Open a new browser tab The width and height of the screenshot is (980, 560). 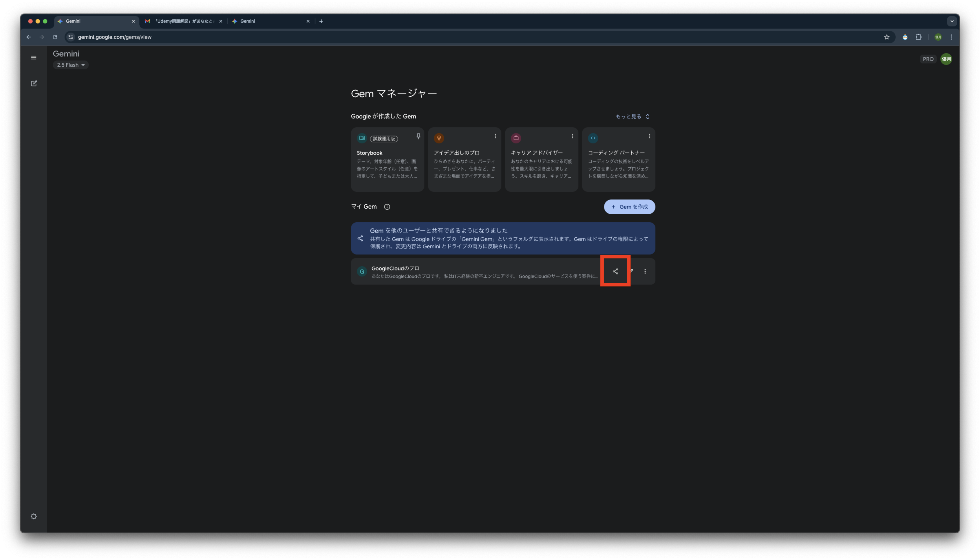point(321,21)
